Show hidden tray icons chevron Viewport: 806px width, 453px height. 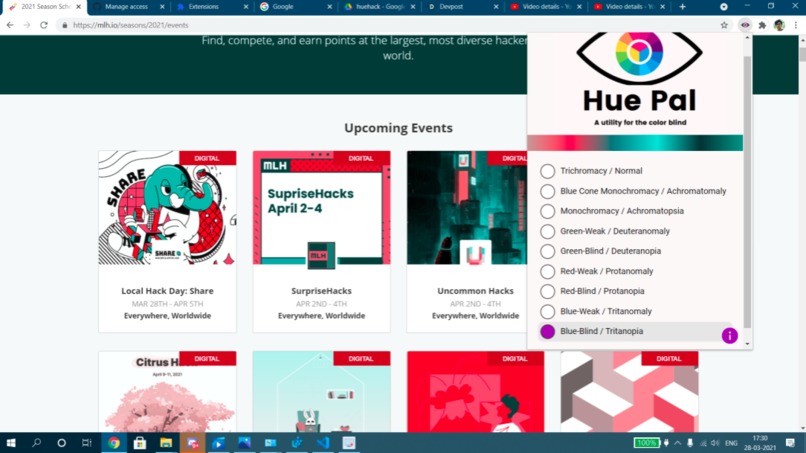click(x=677, y=443)
